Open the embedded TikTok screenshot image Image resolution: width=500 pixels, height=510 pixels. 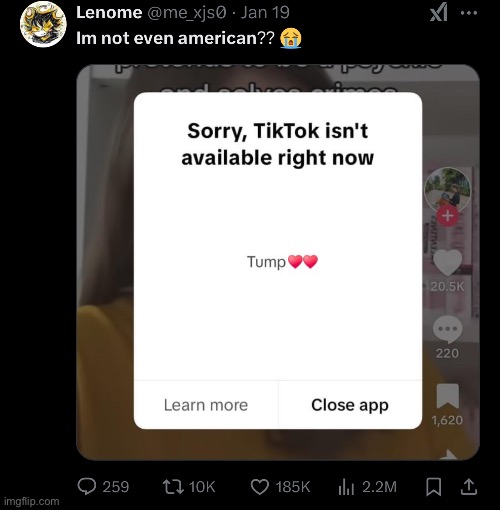tap(278, 262)
